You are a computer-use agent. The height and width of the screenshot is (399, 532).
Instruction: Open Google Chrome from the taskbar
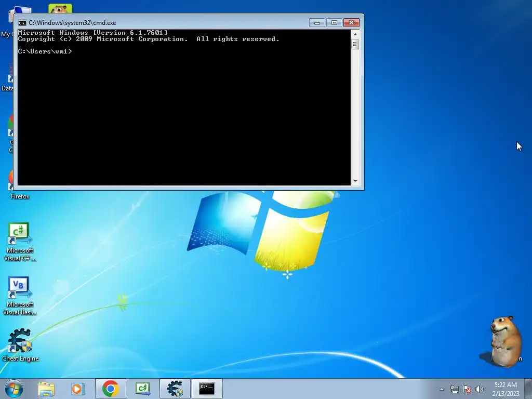click(110, 389)
